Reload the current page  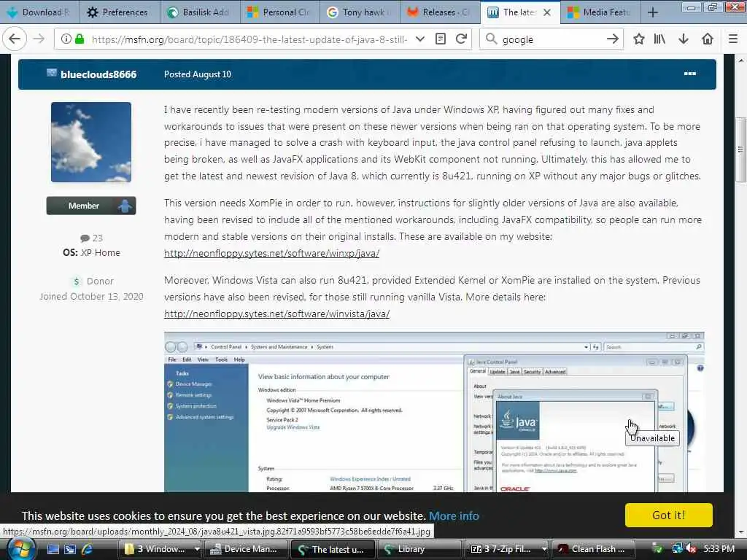(461, 39)
